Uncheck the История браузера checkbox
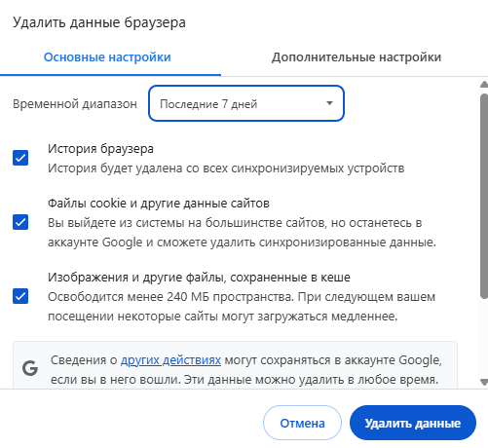 [20, 158]
